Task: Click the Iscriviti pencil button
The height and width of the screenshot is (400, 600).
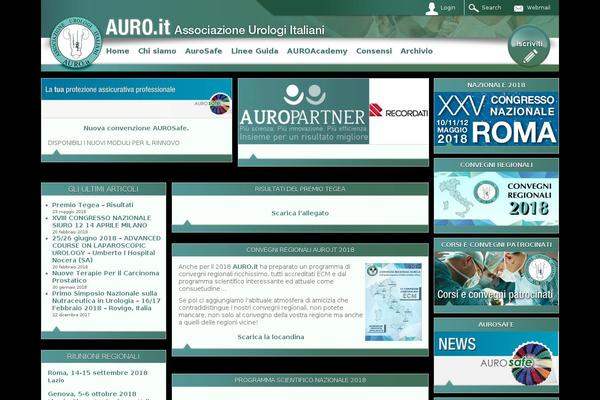Action: pos(529,47)
